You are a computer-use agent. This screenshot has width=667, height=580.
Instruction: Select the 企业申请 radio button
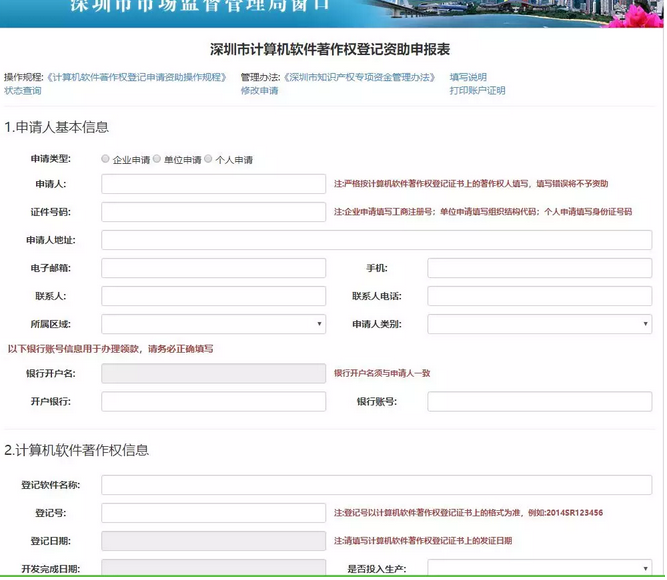[x=105, y=159]
